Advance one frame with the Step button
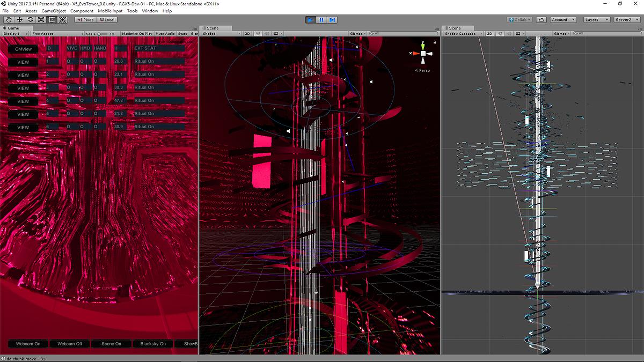Image resolution: width=644 pixels, height=362 pixels. click(x=332, y=20)
